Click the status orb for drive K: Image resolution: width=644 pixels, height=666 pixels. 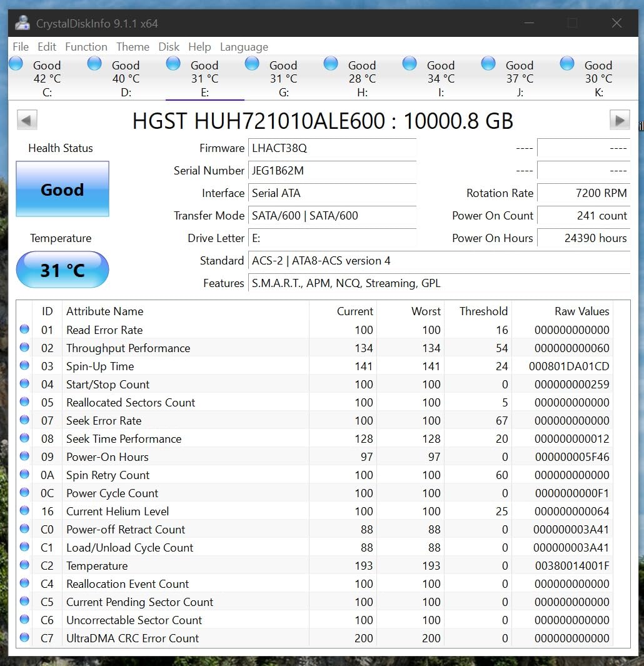566,63
